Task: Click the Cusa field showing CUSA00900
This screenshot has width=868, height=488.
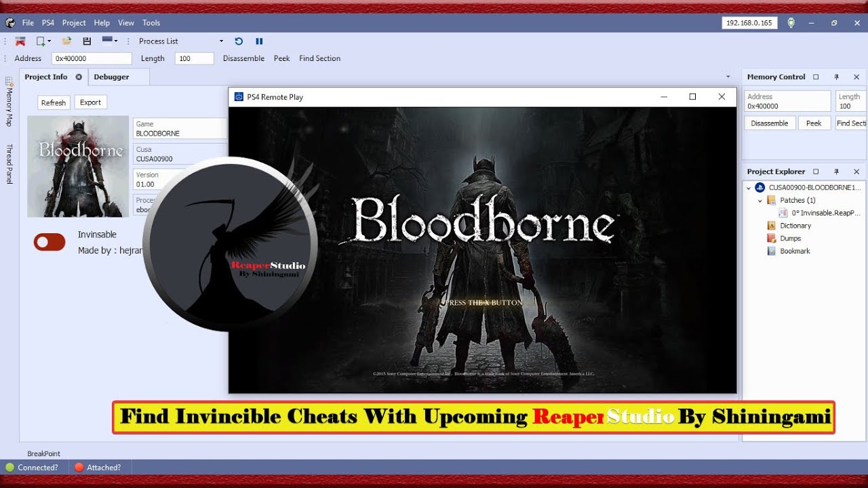Action: 180,154
